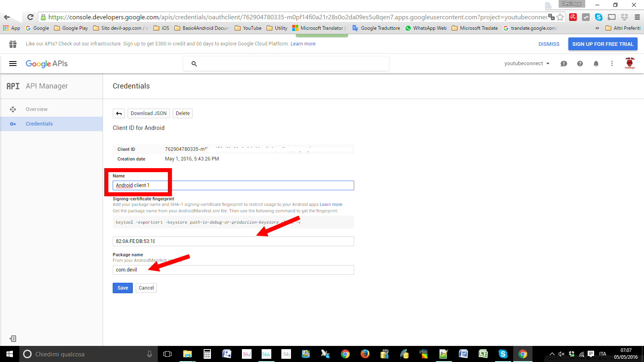
Task: Focus the Package name field
Action: [233, 270]
